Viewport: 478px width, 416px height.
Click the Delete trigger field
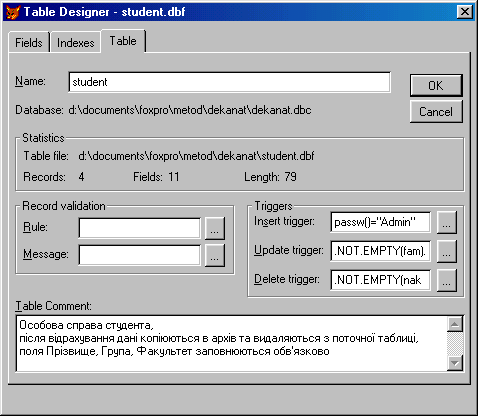pos(380,280)
